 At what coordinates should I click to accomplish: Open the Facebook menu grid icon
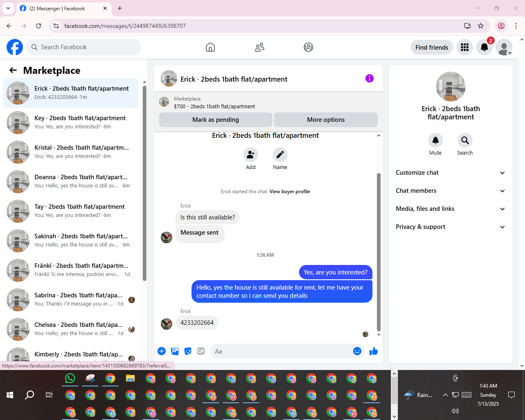pos(465,47)
